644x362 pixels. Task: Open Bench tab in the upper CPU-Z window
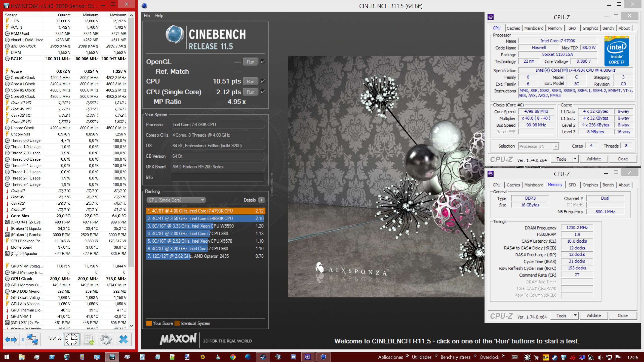[608, 28]
